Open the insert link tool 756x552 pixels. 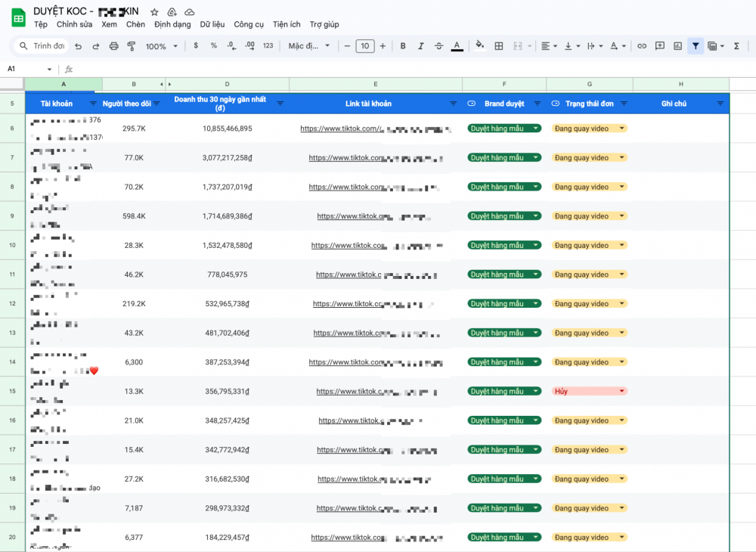(x=642, y=46)
